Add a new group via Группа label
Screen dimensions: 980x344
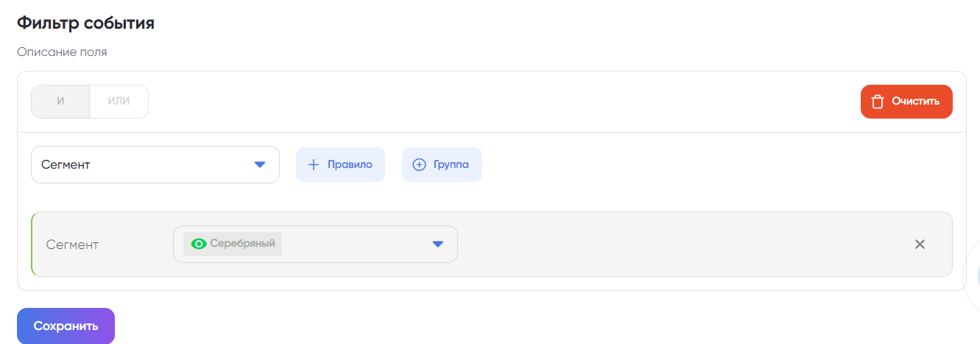click(x=451, y=165)
